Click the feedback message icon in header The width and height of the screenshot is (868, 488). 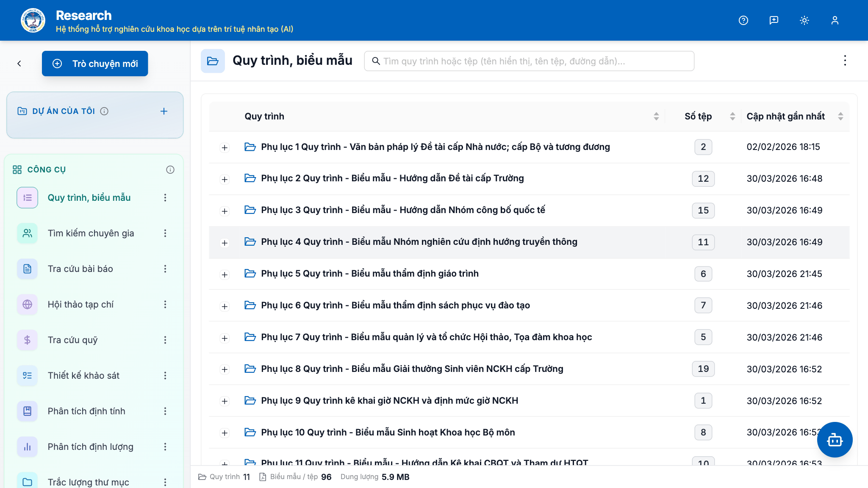coord(774,20)
